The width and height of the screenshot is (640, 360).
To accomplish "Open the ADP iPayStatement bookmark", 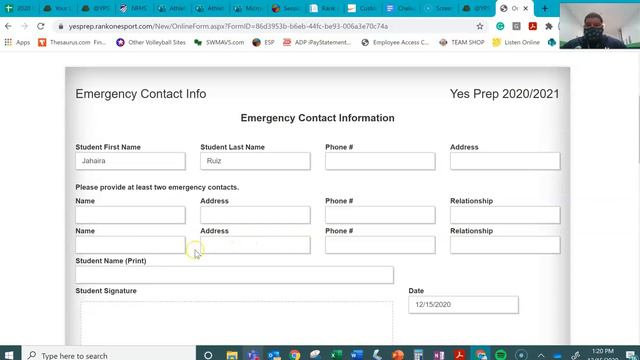I will [317, 42].
